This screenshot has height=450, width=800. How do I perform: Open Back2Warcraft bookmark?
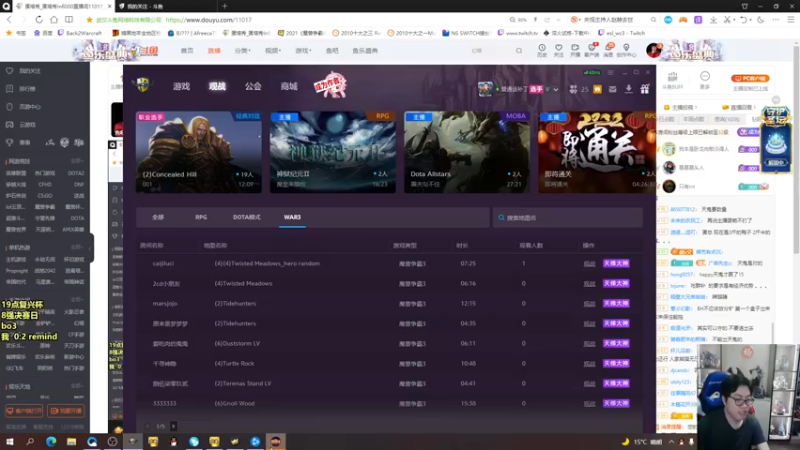[x=80, y=33]
